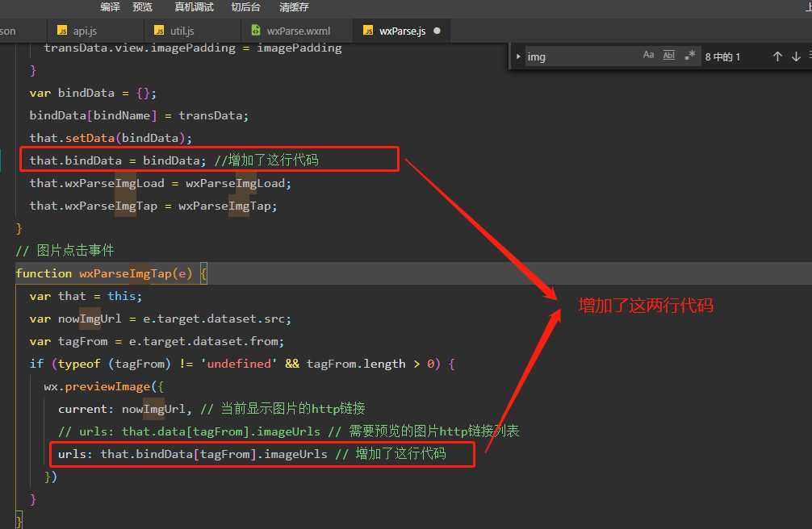
Task: Click the 'function wxParseImgTap(e)' line
Action: coord(111,273)
